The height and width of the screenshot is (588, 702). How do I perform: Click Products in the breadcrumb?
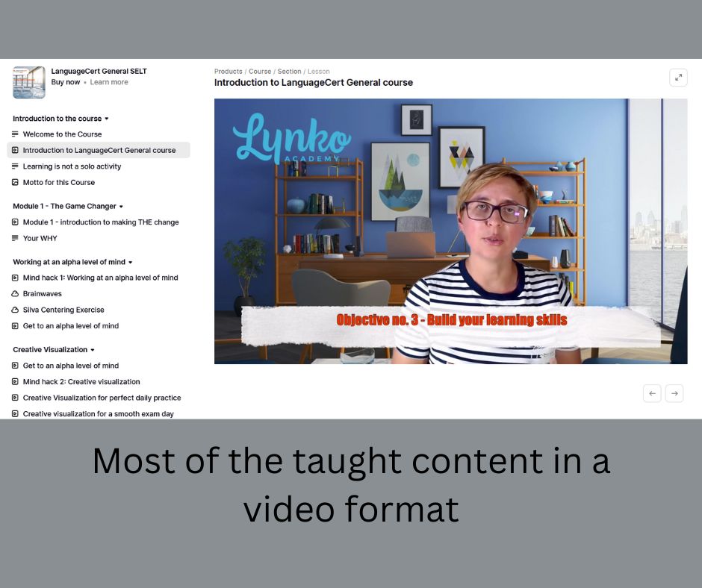pos(228,72)
